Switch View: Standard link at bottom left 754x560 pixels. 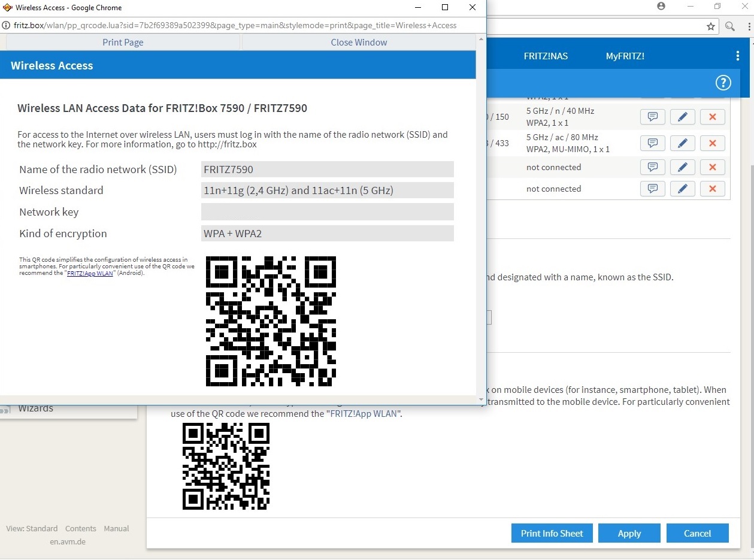tap(32, 528)
